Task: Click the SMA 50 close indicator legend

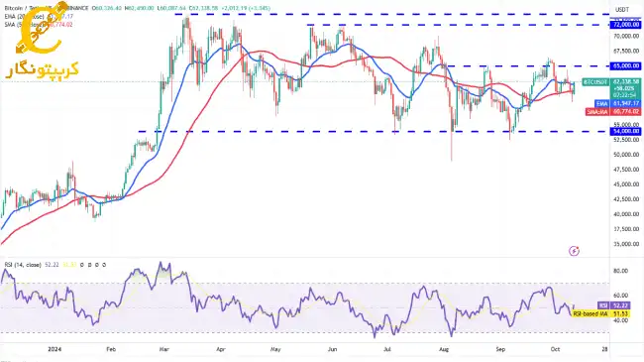Action: click(x=24, y=25)
